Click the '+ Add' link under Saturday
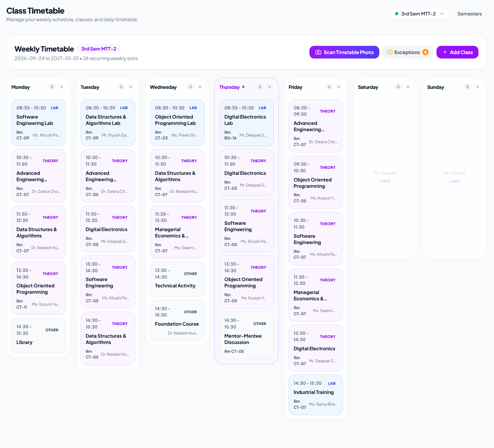 (x=385, y=181)
